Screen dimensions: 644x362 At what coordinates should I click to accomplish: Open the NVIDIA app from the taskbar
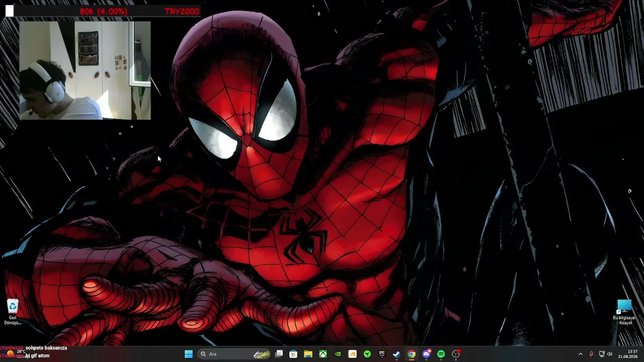tap(338, 354)
